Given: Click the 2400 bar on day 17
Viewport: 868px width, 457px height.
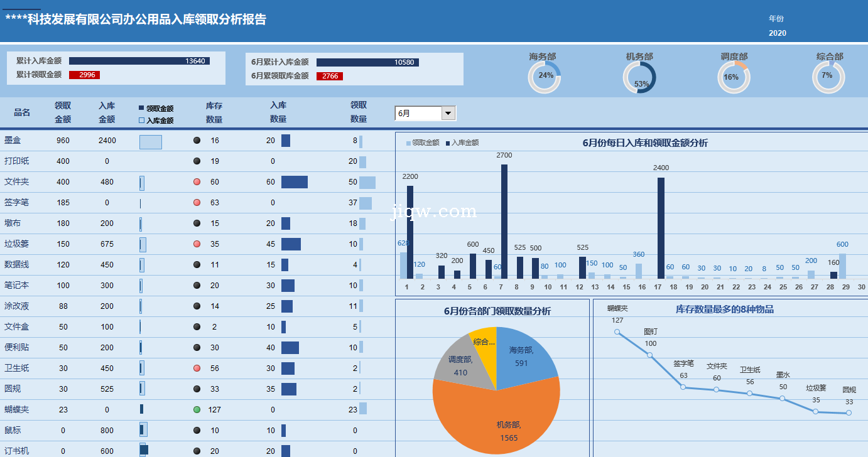Looking at the screenshot, I should coord(661,227).
